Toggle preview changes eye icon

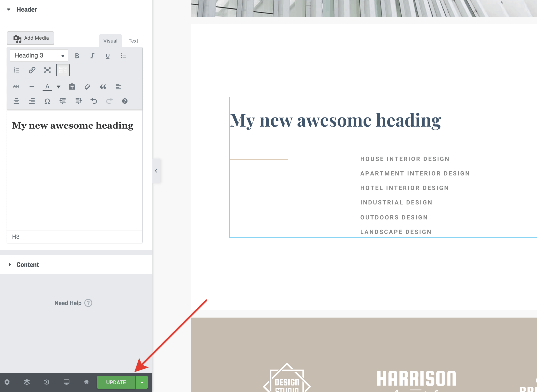pos(86,382)
